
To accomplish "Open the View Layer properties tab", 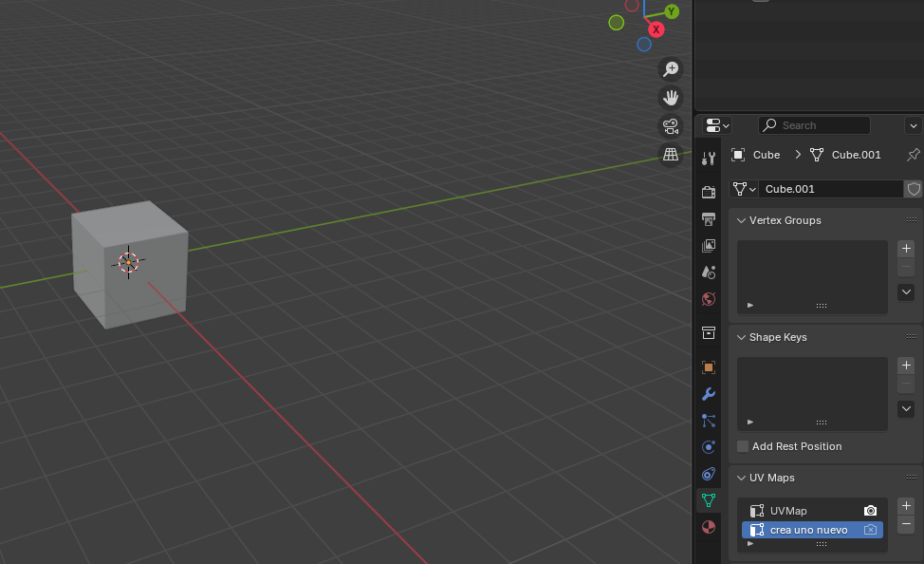I will point(709,245).
